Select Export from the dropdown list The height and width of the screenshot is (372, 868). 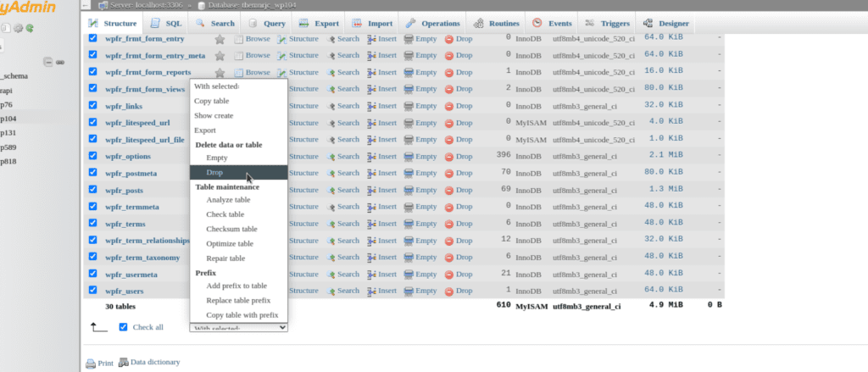tap(238, 130)
